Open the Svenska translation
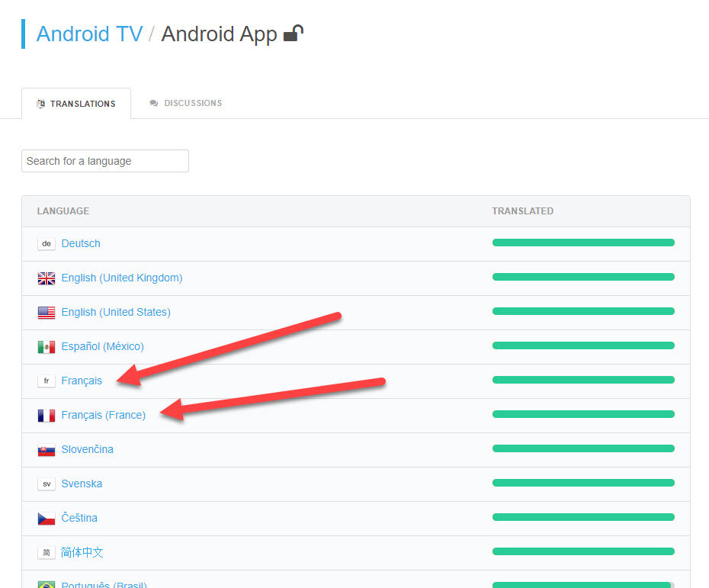709x588 pixels. pyautogui.click(x=82, y=484)
